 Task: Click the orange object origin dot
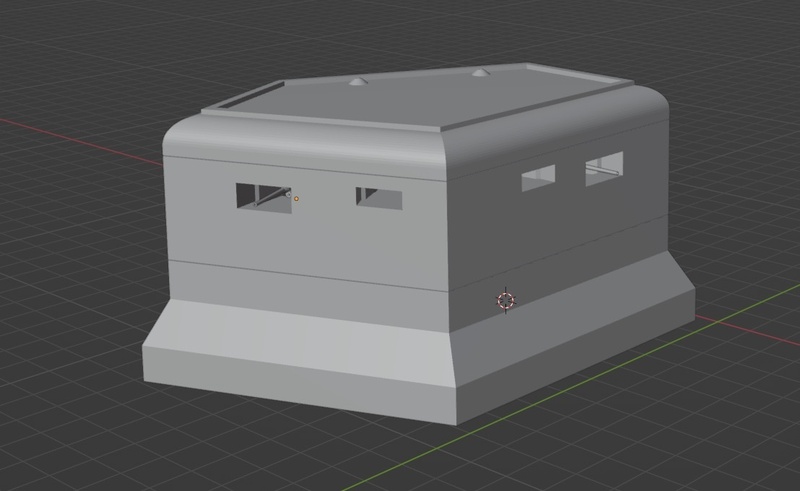296,199
